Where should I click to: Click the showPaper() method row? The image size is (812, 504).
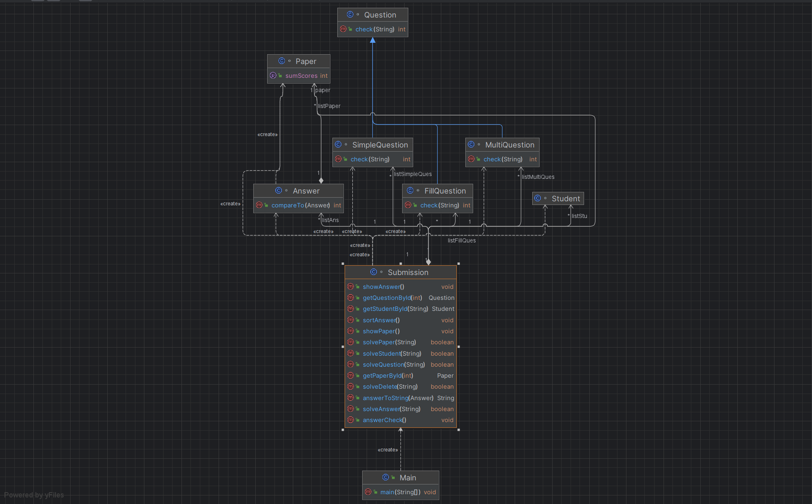coord(400,331)
